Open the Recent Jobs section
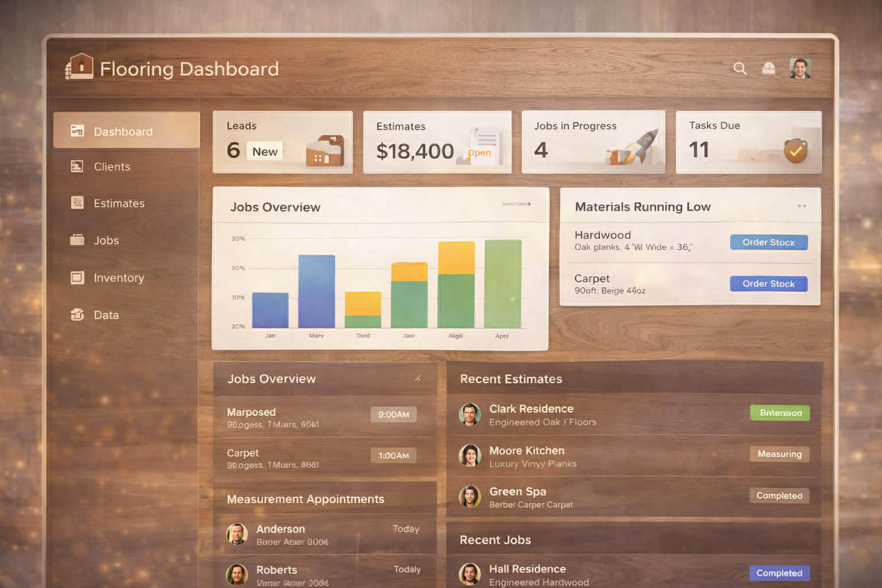This screenshot has width=882, height=588. [495, 540]
